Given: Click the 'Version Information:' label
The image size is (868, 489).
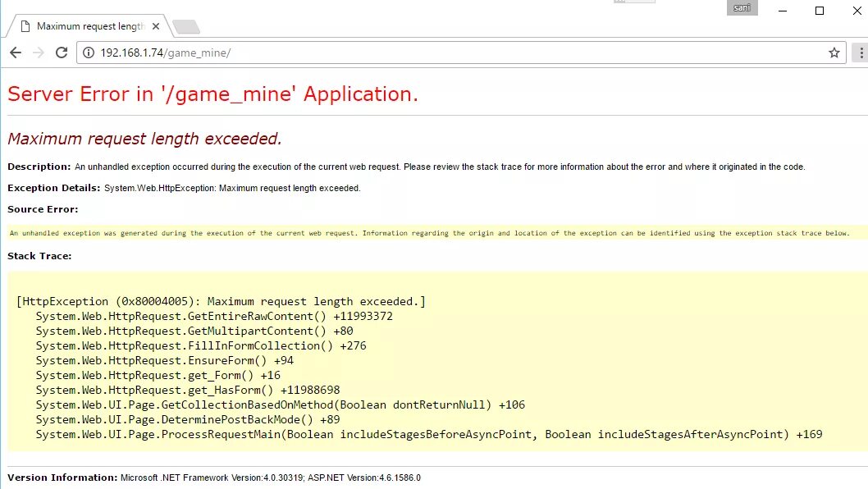Looking at the screenshot, I should pyautogui.click(x=62, y=477).
